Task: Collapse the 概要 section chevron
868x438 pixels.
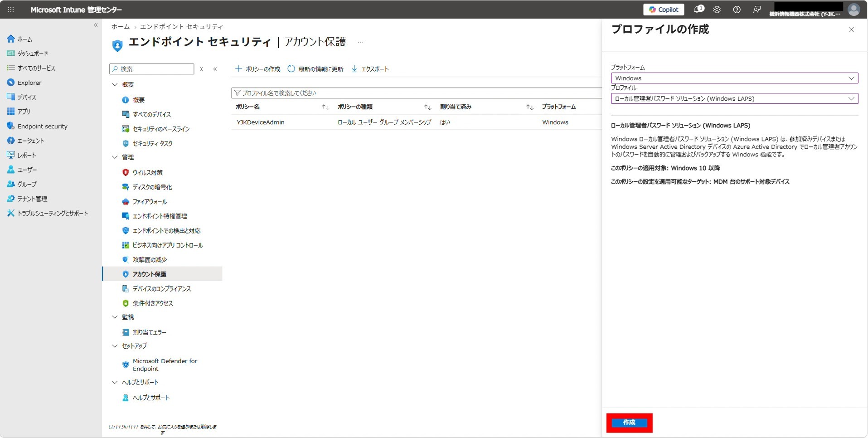Action: 115,84
